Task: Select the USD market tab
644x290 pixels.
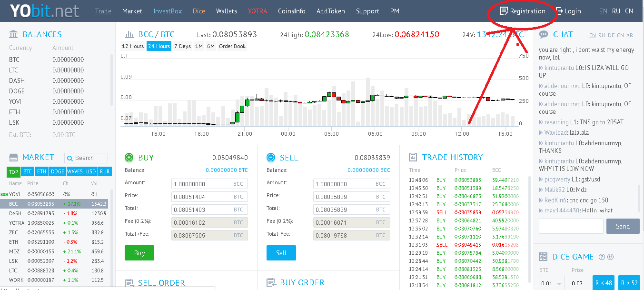Action: pyautogui.click(x=90, y=172)
